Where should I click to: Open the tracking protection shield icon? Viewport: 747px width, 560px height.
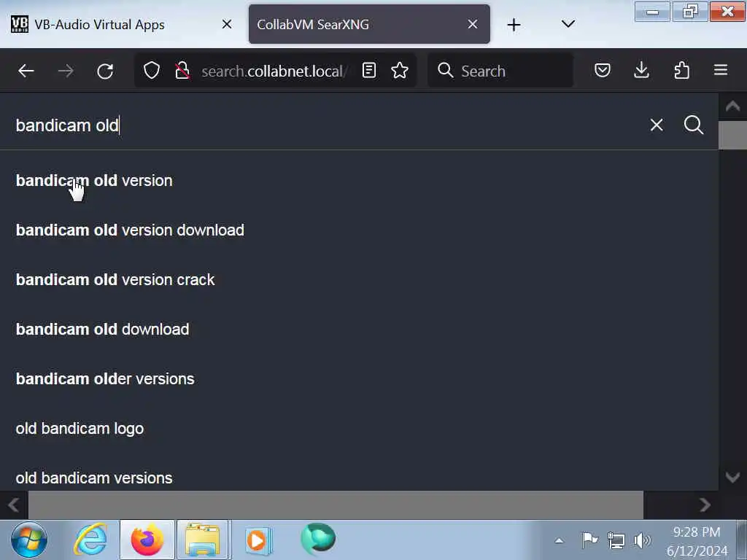(x=152, y=71)
